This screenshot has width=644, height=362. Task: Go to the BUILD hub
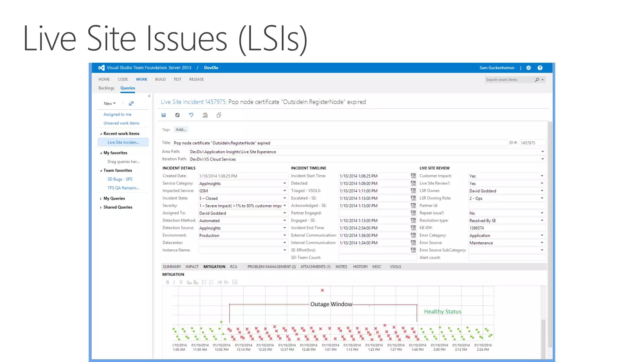[160, 79]
